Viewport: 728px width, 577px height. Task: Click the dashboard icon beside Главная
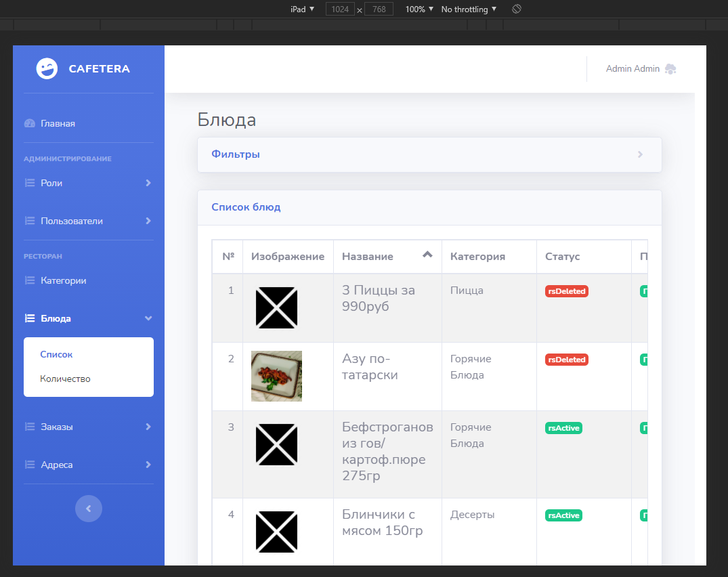pyautogui.click(x=29, y=123)
